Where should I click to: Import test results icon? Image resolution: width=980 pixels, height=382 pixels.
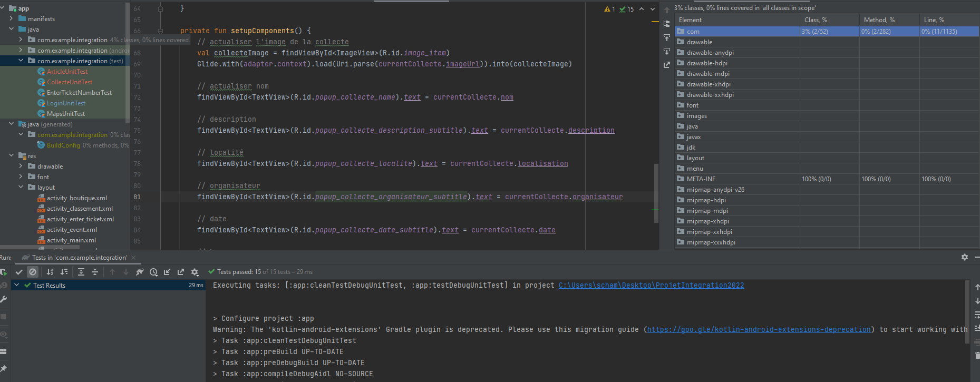pyautogui.click(x=167, y=272)
